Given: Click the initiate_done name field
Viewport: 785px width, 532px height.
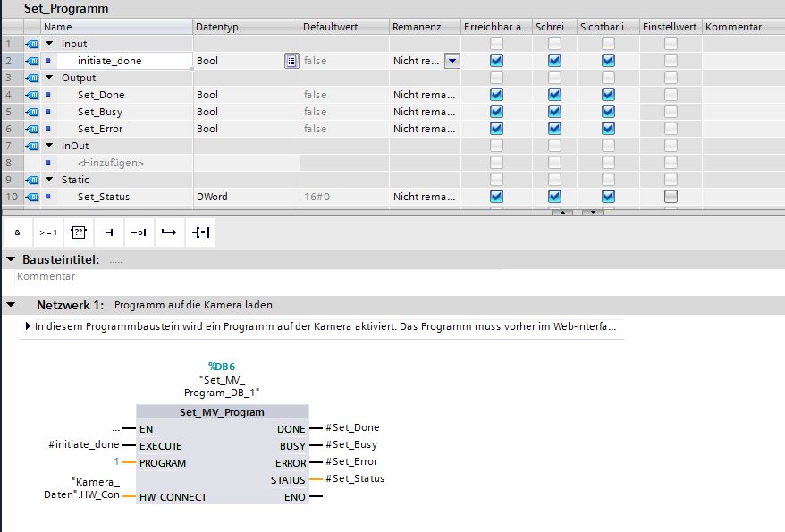Looking at the screenshot, I should click(x=125, y=61).
